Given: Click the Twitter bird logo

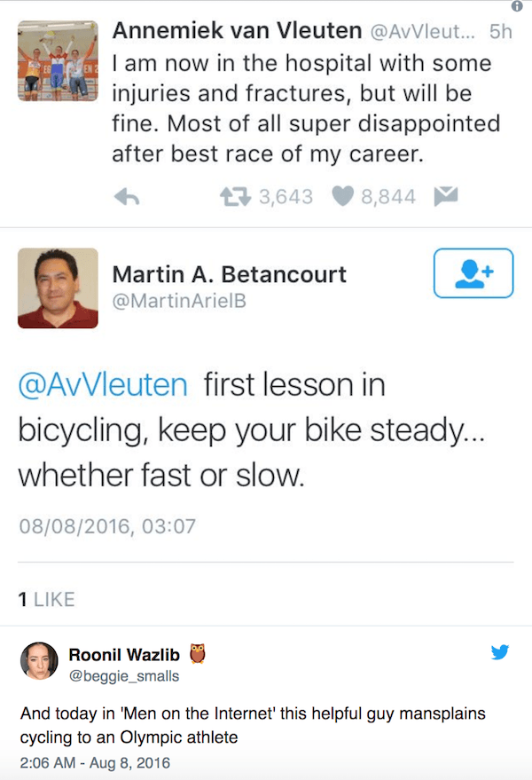Looking at the screenshot, I should [x=500, y=653].
